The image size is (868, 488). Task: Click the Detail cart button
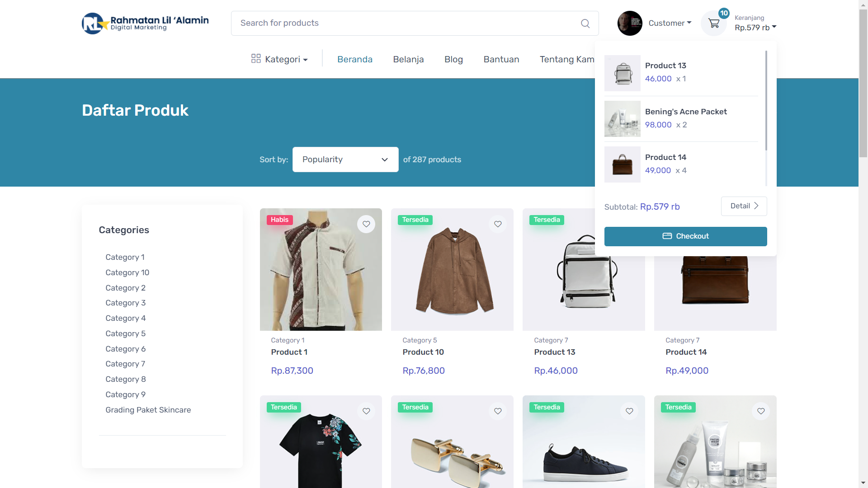(744, 206)
